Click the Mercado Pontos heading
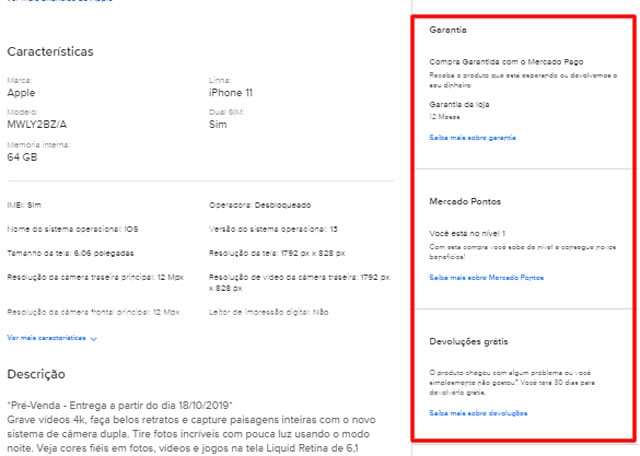 click(x=465, y=201)
